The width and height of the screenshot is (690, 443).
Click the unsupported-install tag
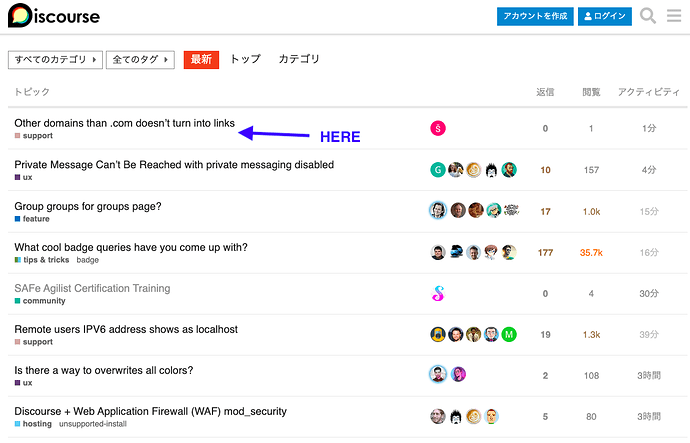pyautogui.click(x=93, y=424)
